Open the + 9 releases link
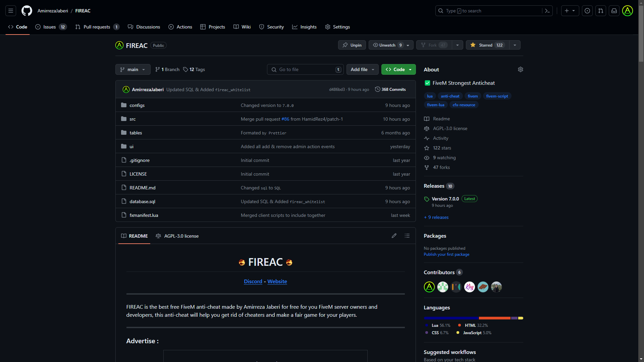 pos(436,217)
